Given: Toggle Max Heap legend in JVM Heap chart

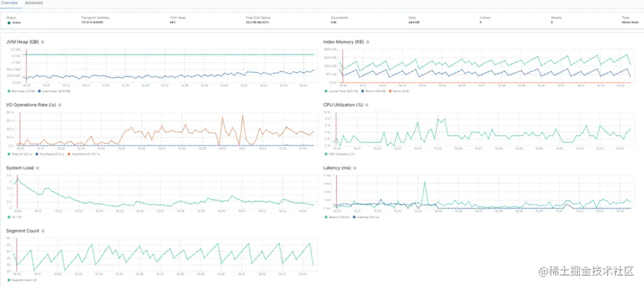Looking at the screenshot, I should pos(21,91).
